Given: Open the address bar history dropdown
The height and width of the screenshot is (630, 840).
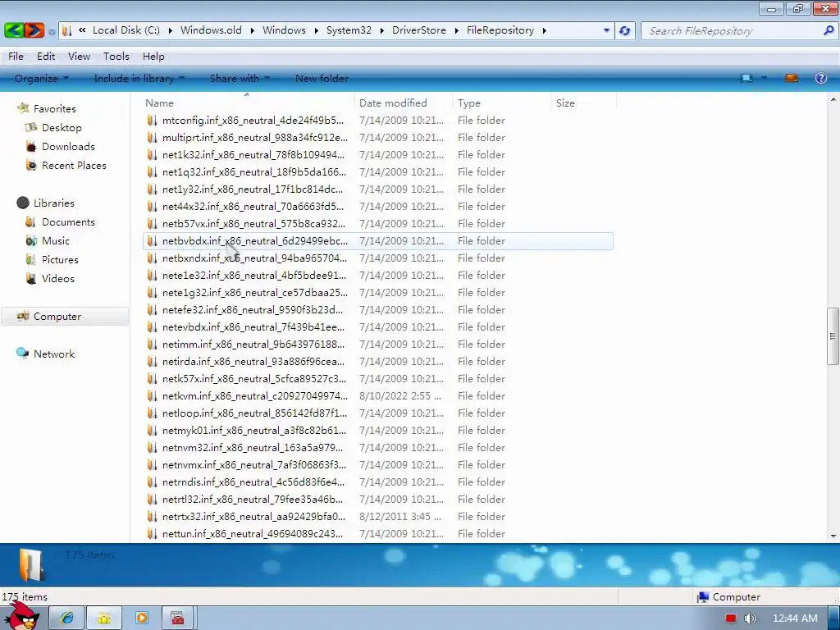Looking at the screenshot, I should (606, 30).
